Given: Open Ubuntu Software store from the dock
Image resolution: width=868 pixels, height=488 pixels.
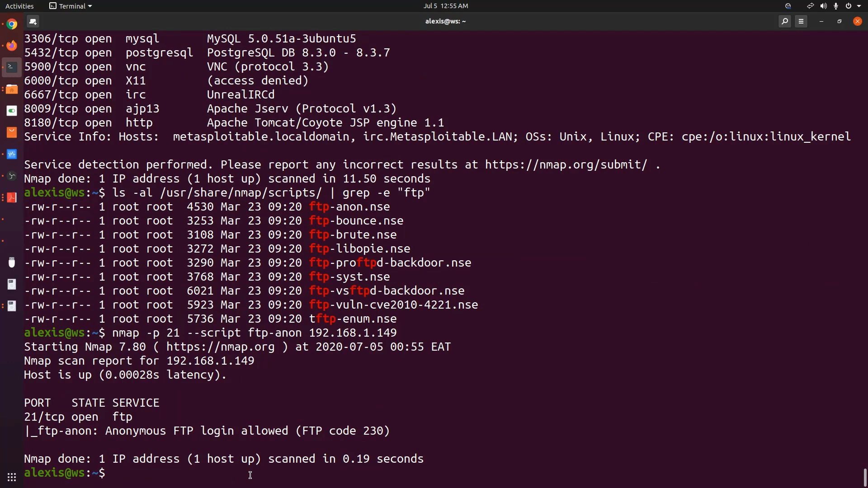Looking at the screenshot, I should click(x=12, y=132).
